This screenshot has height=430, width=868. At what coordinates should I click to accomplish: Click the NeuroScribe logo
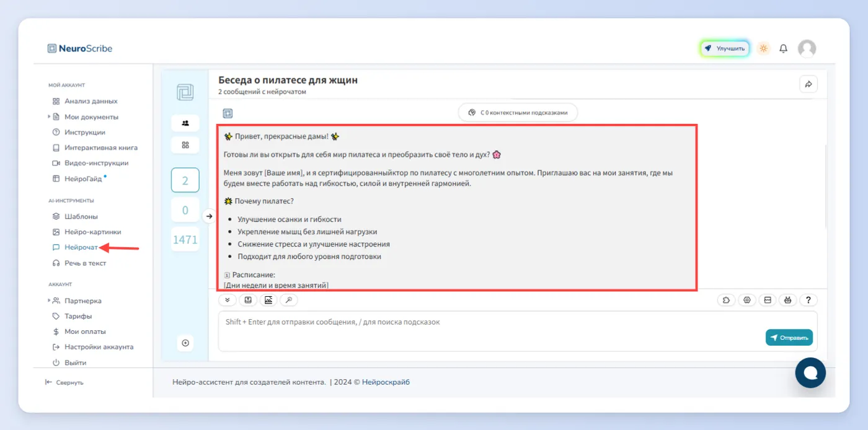[80, 48]
